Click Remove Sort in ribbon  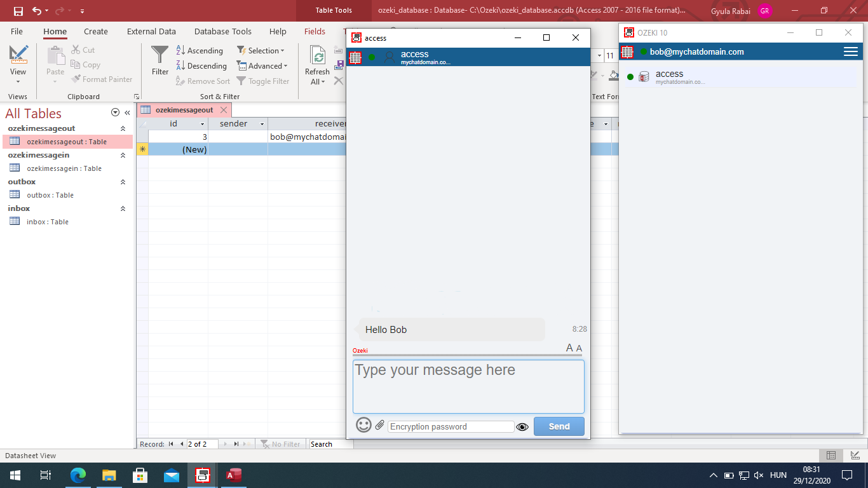(x=203, y=81)
